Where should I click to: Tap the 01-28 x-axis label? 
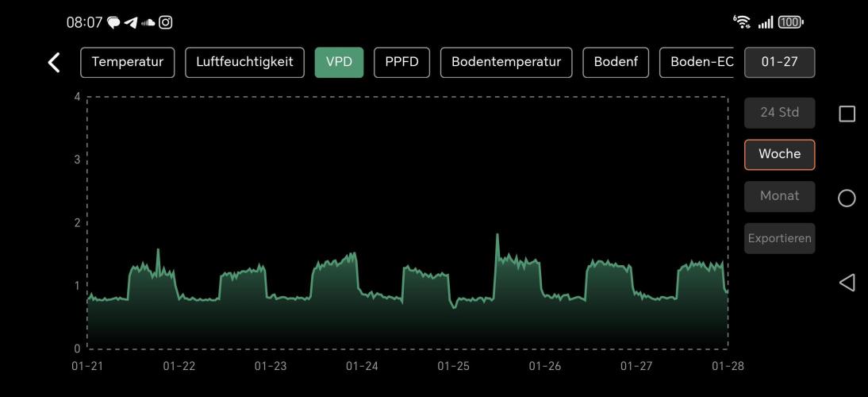click(x=728, y=366)
